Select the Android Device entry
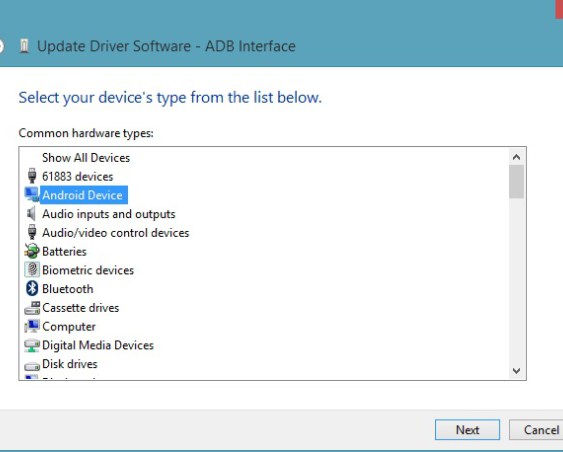The image size is (563, 452). click(83, 195)
